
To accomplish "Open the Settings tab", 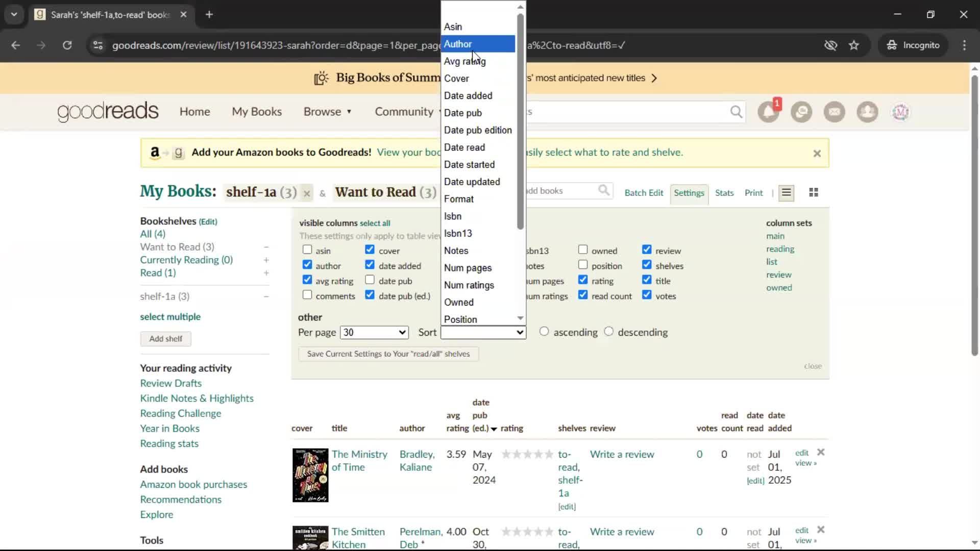I will tap(689, 193).
